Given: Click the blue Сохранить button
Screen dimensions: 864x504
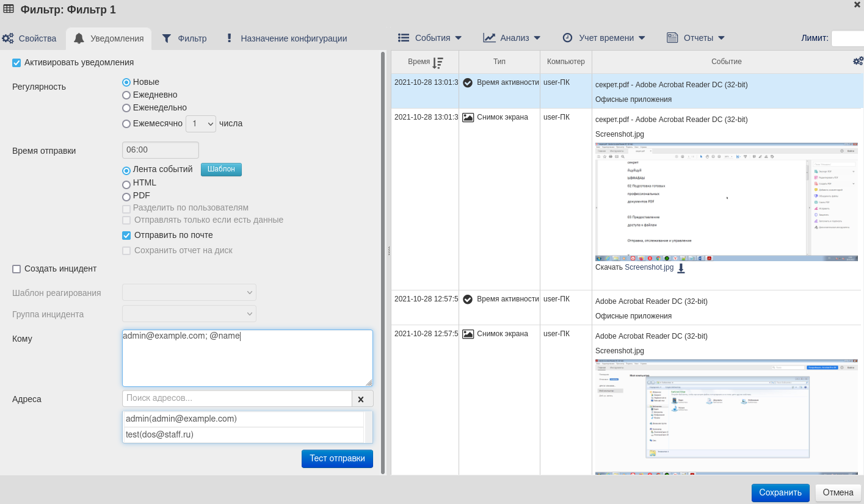Looking at the screenshot, I should (780, 492).
